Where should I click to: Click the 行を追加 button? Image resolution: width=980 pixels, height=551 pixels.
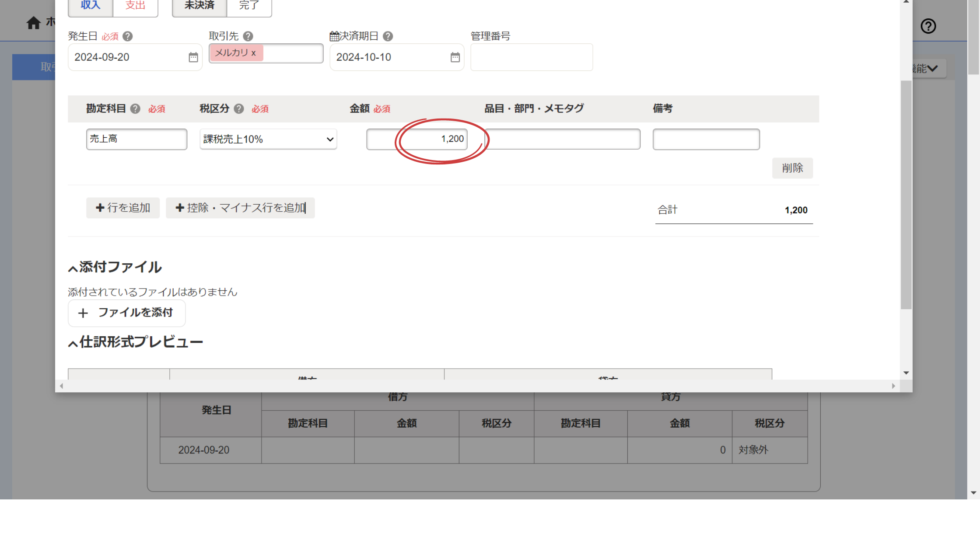click(x=123, y=208)
